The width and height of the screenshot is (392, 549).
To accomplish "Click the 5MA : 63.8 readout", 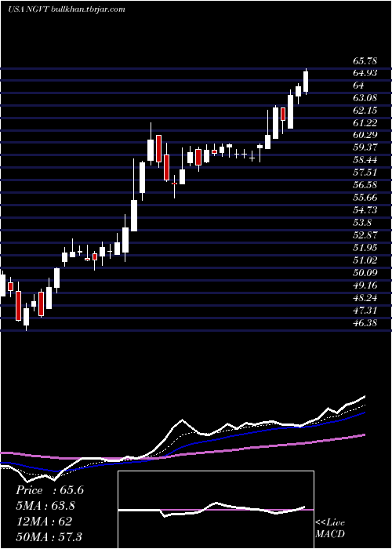I will (45, 506).
